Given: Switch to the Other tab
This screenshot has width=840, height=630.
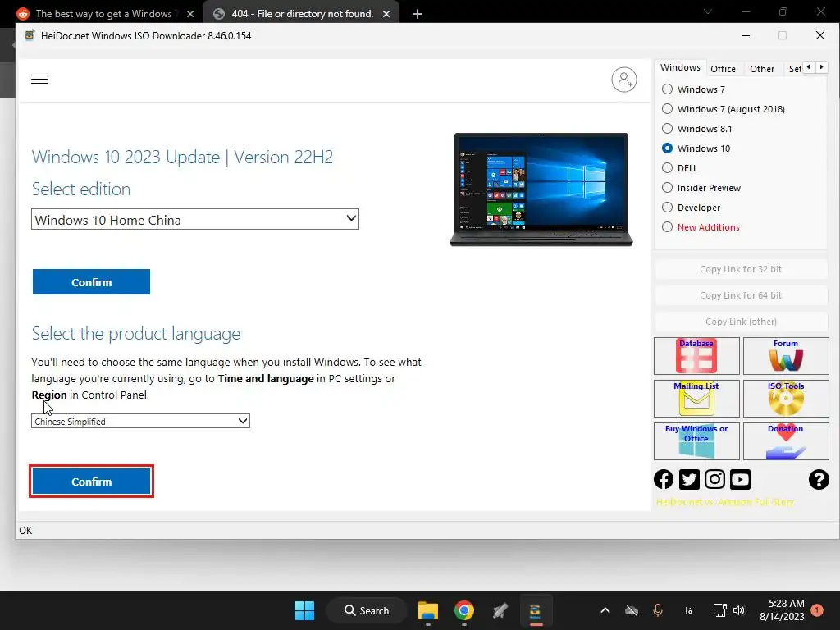Looking at the screenshot, I should pos(762,69).
